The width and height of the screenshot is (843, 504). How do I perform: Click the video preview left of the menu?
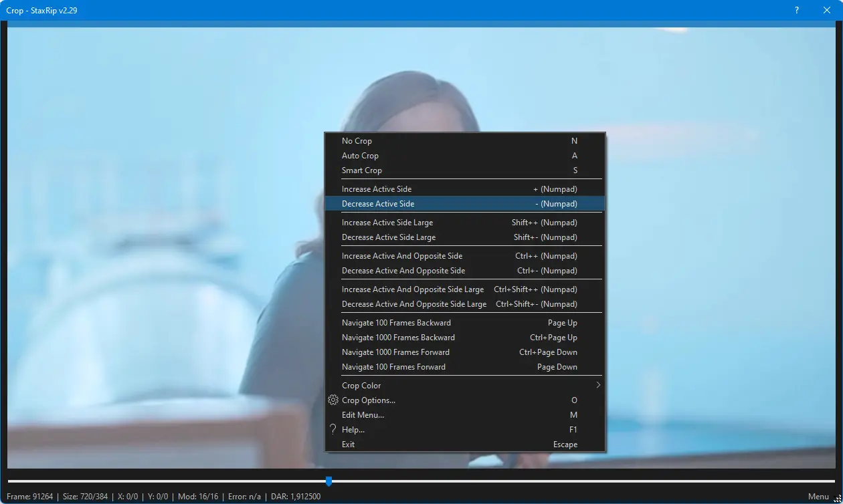tap(166, 247)
